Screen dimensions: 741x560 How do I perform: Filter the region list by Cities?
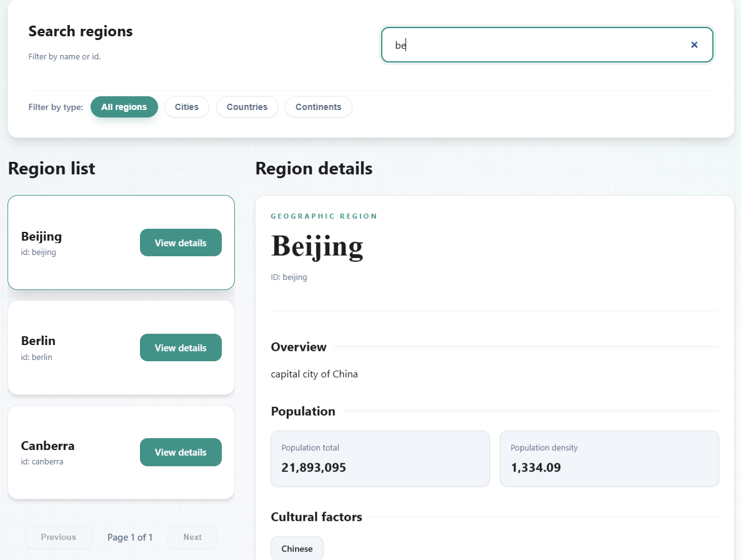pyautogui.click(x=186, y=107)
